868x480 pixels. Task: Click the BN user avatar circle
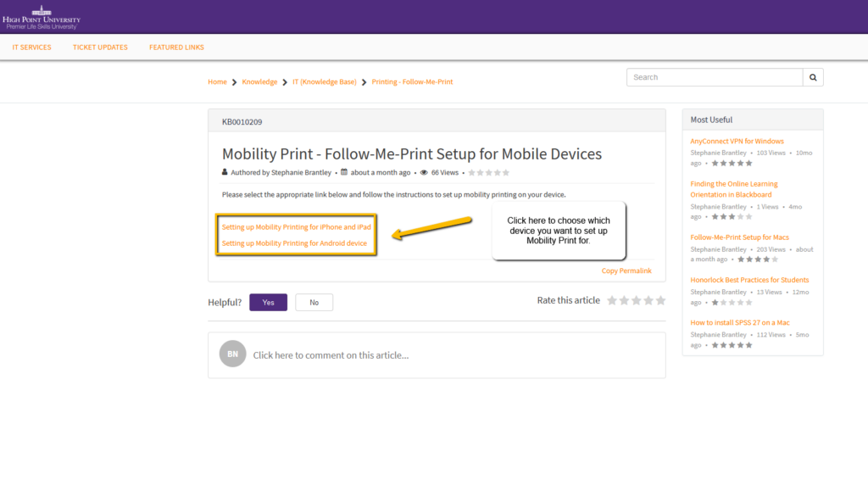click(232, 354)
